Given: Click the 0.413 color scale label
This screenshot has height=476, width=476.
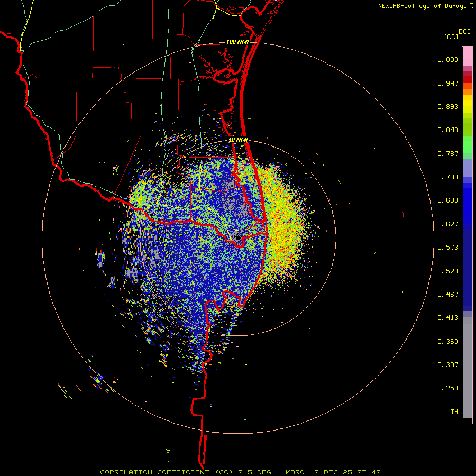Looking at the screenshot, I should [x=448, y=318].
